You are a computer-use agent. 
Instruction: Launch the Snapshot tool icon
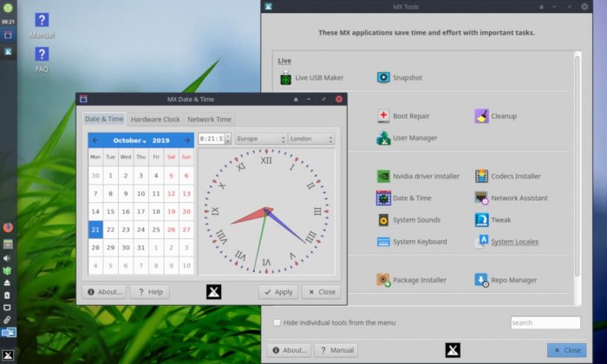(x=383, y=78)
